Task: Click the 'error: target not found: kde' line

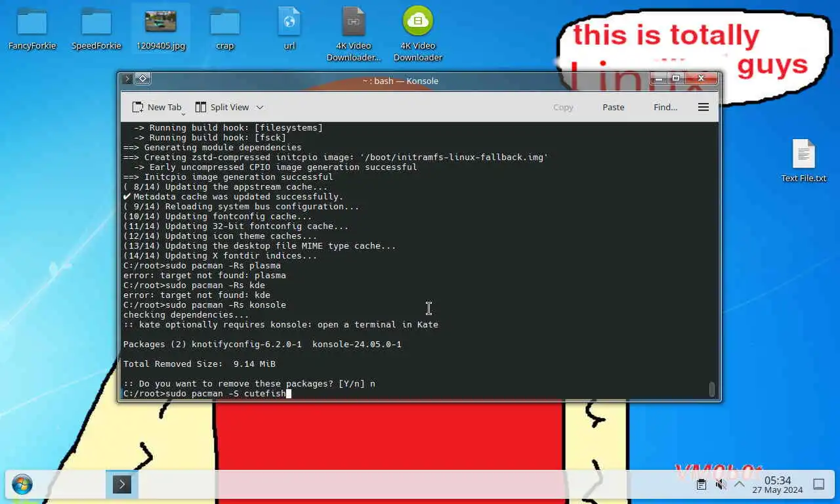Action: tap(197, 295)
